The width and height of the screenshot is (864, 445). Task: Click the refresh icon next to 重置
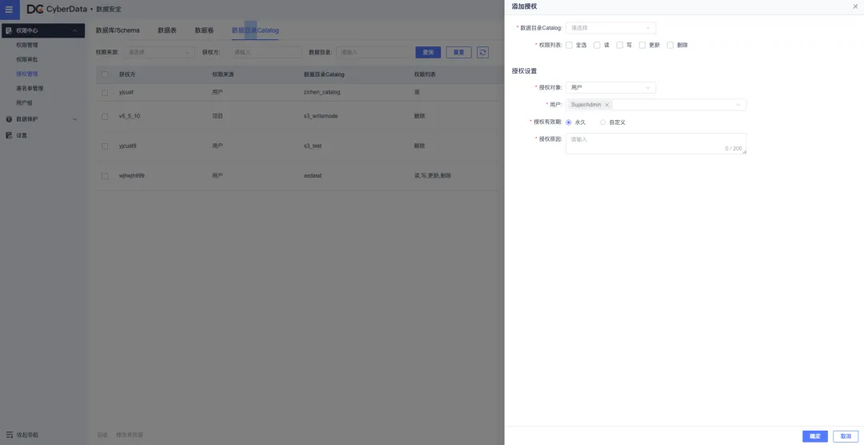tap(483, 52)
